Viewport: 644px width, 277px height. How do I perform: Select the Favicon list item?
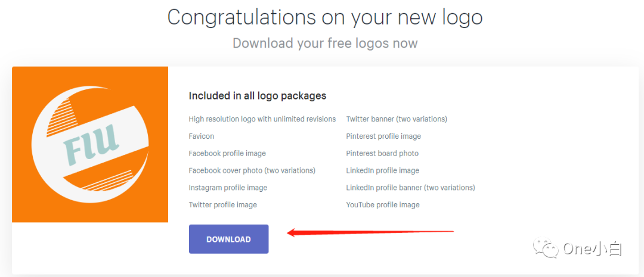(202, 136)
